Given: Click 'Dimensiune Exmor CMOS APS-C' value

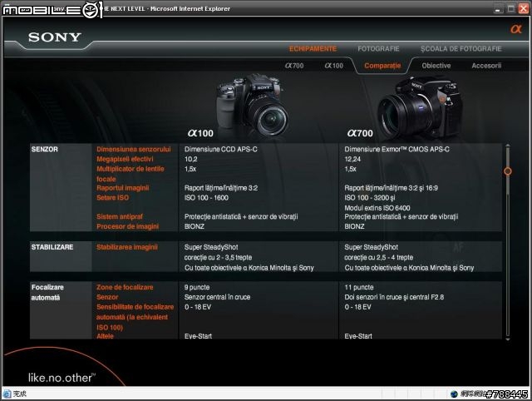Looking at the screenshot, I should point(397,150).
